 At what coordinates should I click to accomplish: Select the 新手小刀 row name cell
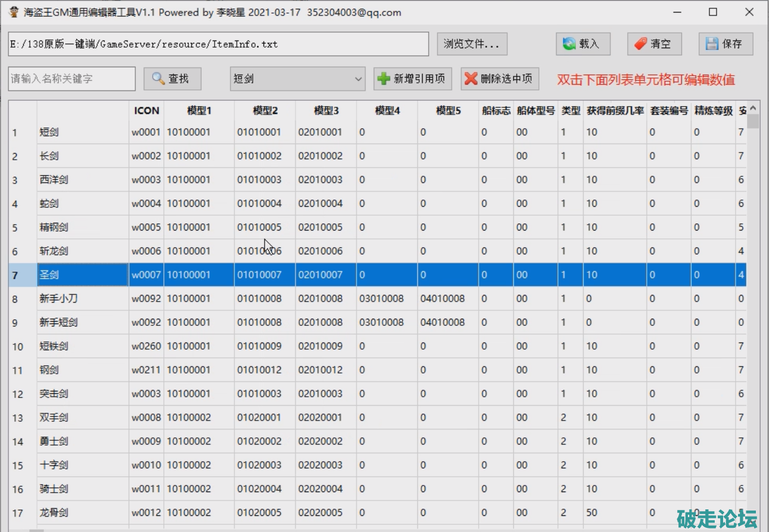tap(82, 298)
